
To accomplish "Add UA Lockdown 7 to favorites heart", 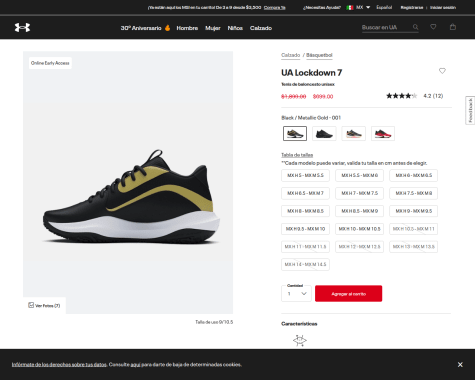I will [442, 71].
